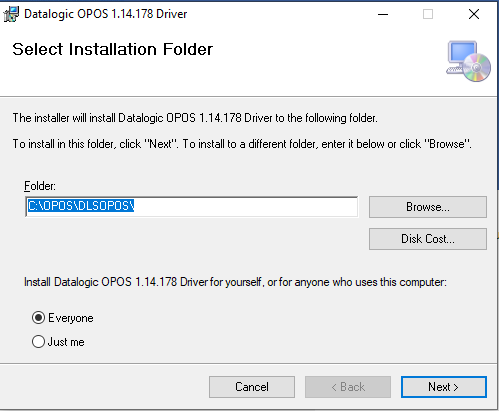
Task: Click the grayed-out maximize window button
Action: (428, 14)
